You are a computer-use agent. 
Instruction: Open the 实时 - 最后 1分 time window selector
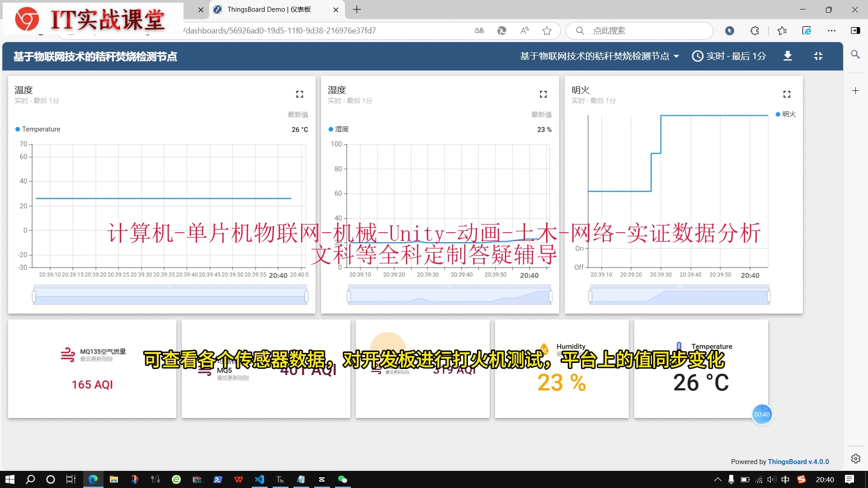tap(729, 56)
